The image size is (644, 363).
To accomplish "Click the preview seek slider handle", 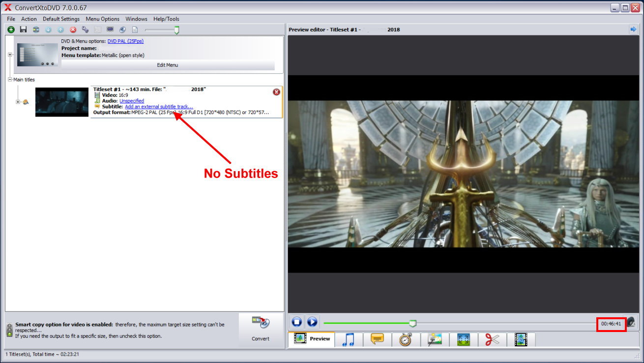I will point(413,323).
